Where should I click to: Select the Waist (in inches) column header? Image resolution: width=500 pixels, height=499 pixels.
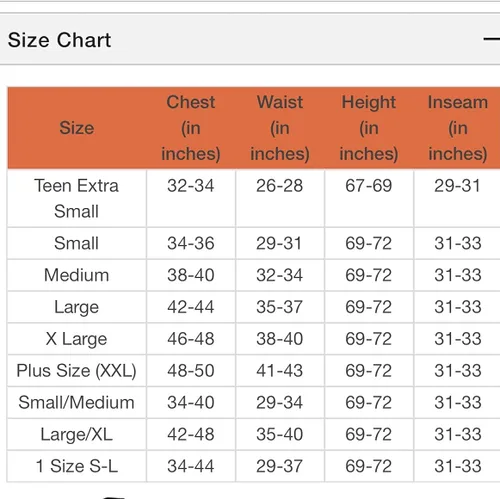pyautogui.click(x=280, y=128)
